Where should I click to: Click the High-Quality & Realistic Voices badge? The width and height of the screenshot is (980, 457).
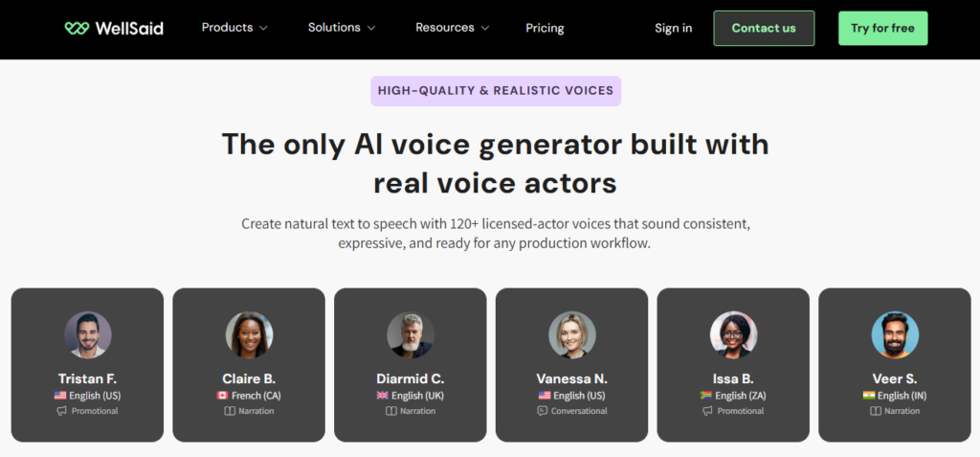[x=495, y=91]
